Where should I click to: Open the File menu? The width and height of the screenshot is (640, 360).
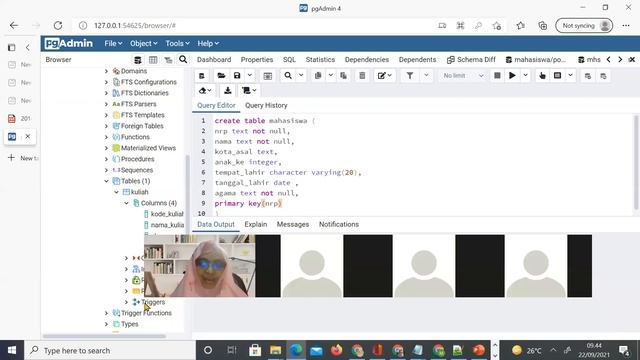(113, 43)
